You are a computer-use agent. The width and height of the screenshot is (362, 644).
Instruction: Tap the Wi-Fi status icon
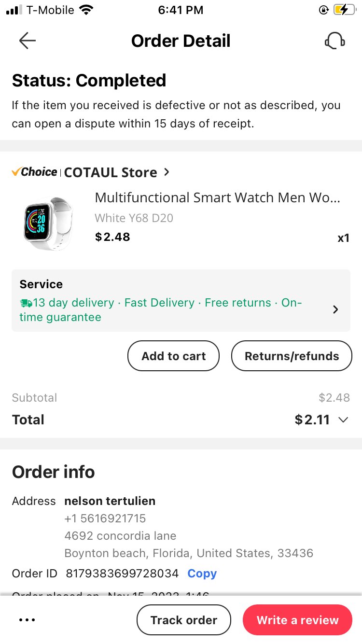click(86, 10)
